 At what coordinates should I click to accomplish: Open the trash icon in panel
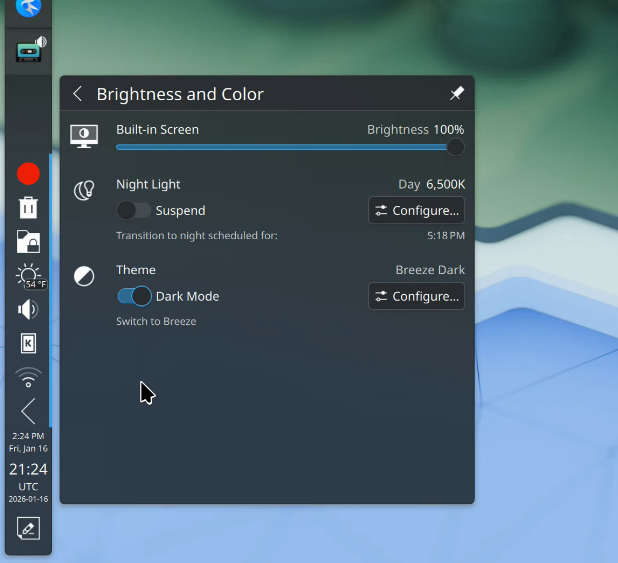click(x=28, y=208)
